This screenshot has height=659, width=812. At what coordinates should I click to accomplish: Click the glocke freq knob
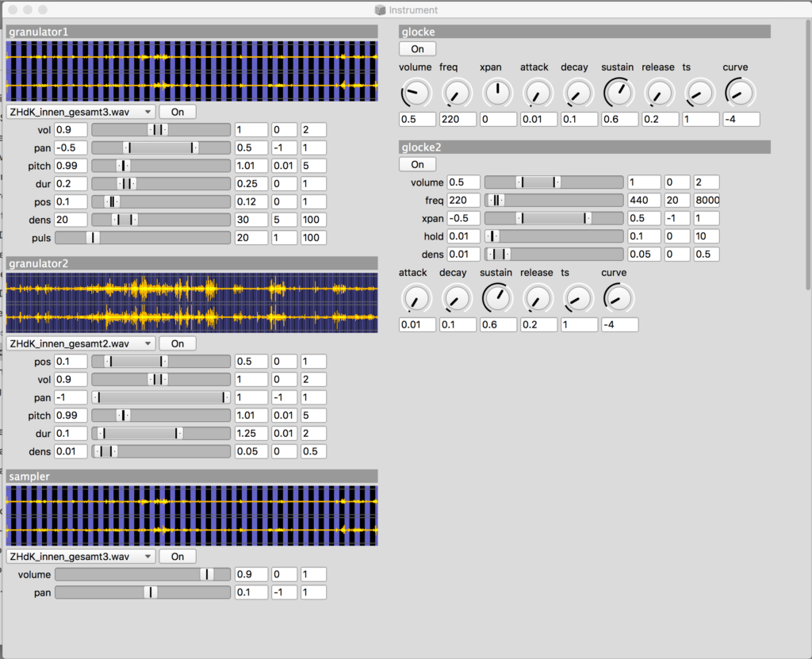coord(456,93)
